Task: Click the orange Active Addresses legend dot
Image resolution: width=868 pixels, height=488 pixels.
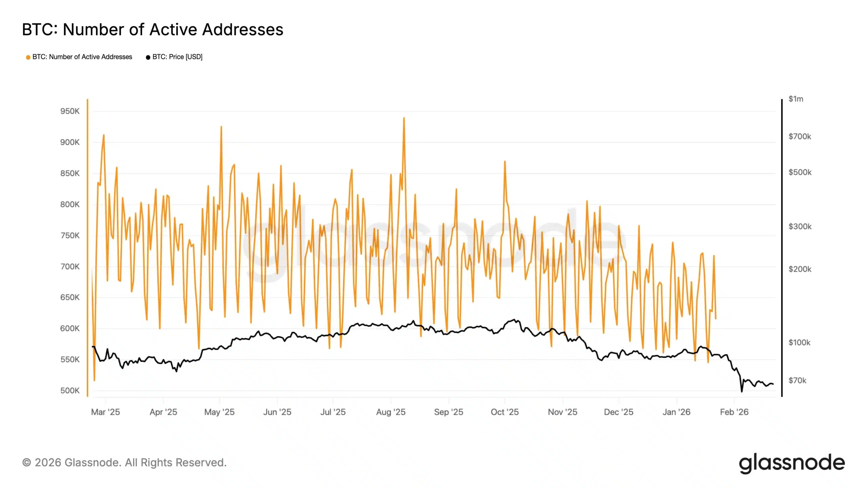Action: point(28,57)
